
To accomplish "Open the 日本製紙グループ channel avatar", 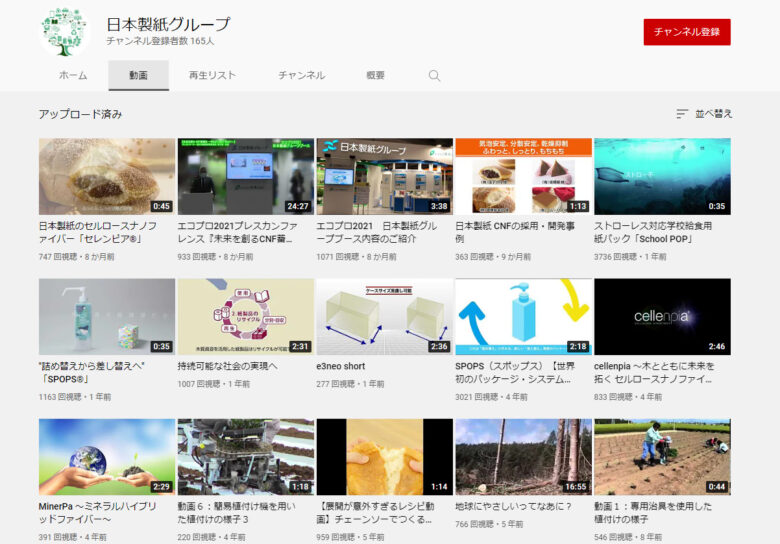I will pos(65,31).
